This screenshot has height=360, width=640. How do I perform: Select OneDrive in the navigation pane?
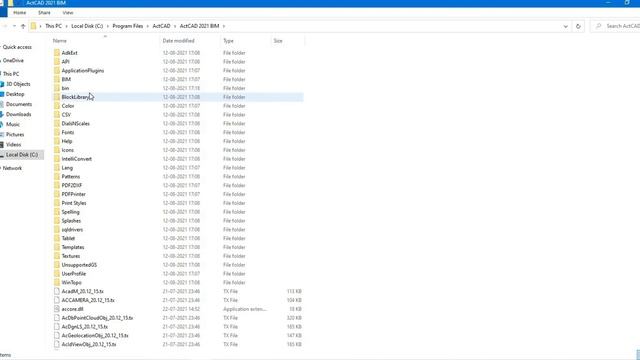point(13,60)
